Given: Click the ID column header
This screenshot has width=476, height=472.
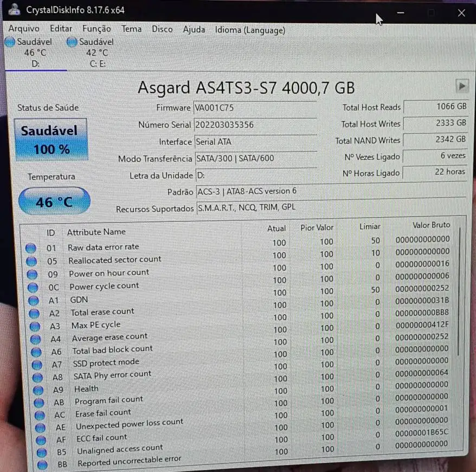Looking at the screenshot, I should click(x=51, y=233).
